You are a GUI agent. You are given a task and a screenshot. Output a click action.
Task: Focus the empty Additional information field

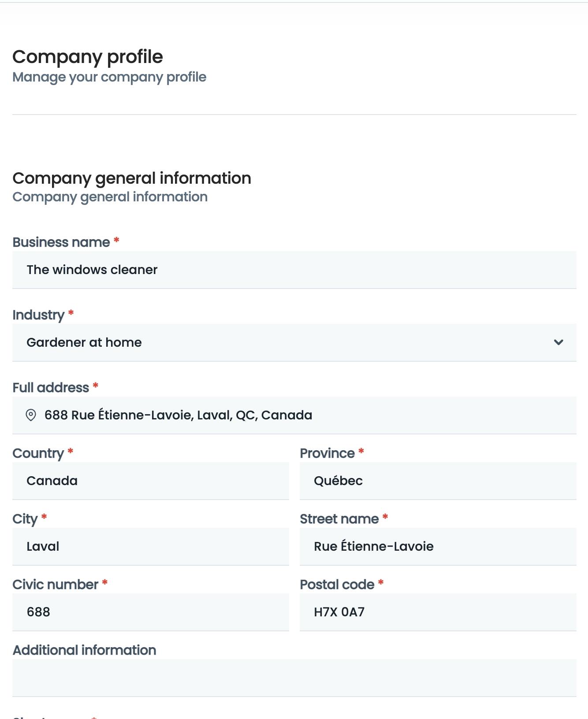294,678
